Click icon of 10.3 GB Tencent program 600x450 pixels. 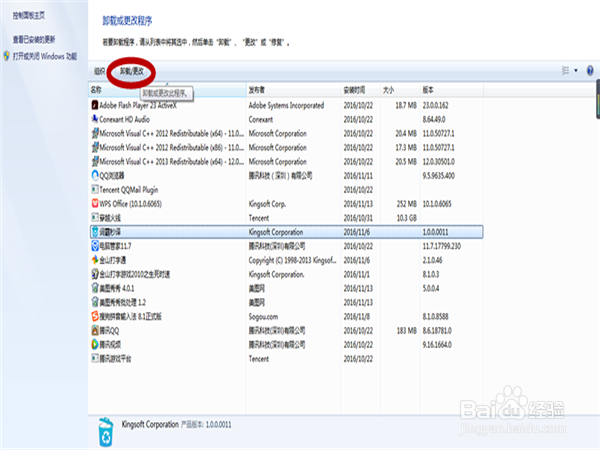(95, 218)
